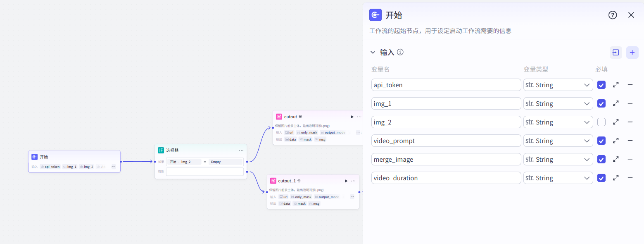644x244 pixels.
Task: Add a new input variable with plus icon
Action: point(632,53)
